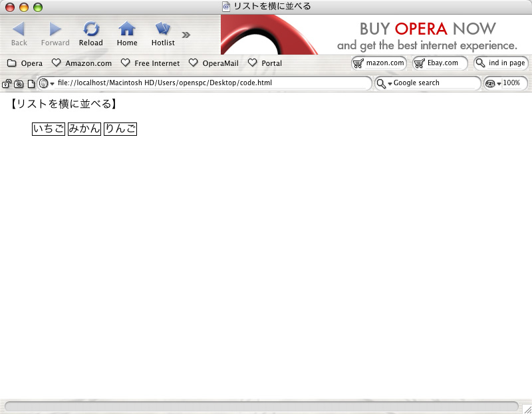Click the Find in page field

pos(501,63)
